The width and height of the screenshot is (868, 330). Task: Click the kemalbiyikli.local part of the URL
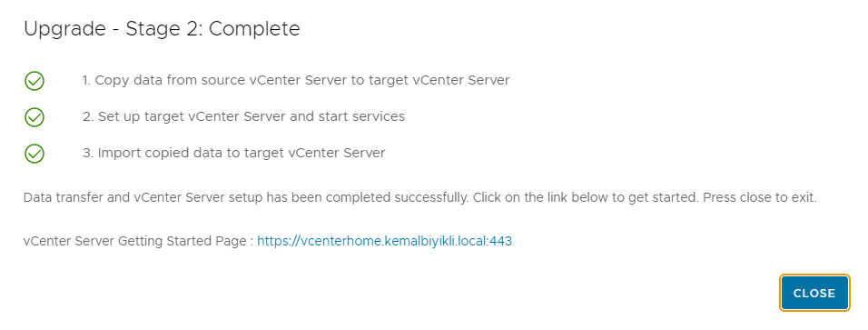point(435,241)
